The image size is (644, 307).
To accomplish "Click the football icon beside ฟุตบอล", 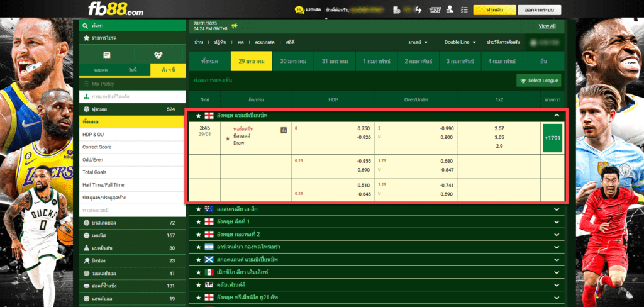I will pos(86,109).
